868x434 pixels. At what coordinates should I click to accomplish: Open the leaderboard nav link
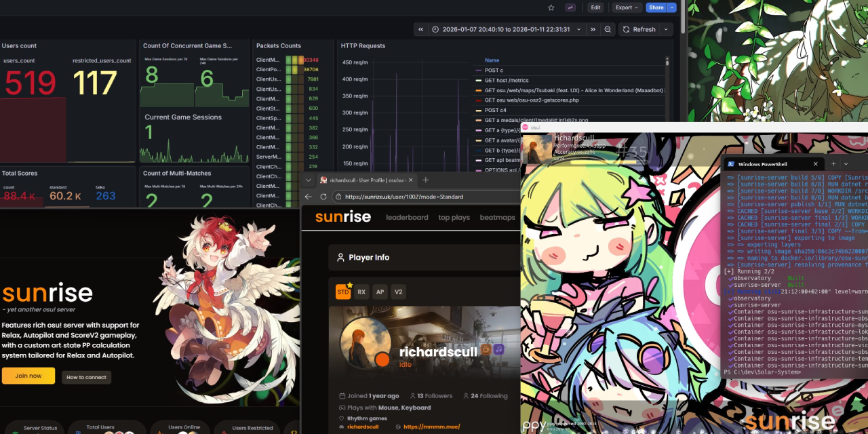pyautogui.click(x=407, y=218)
